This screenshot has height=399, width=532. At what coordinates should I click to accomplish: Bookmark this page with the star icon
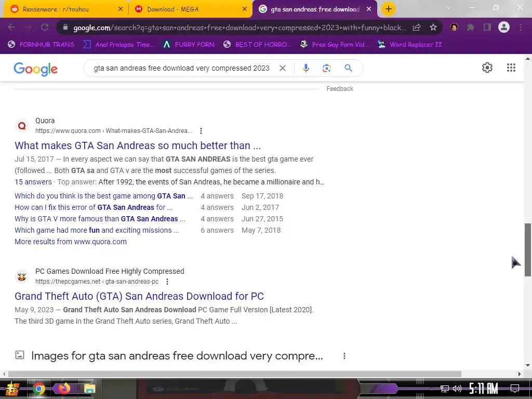tap(433, 28)
